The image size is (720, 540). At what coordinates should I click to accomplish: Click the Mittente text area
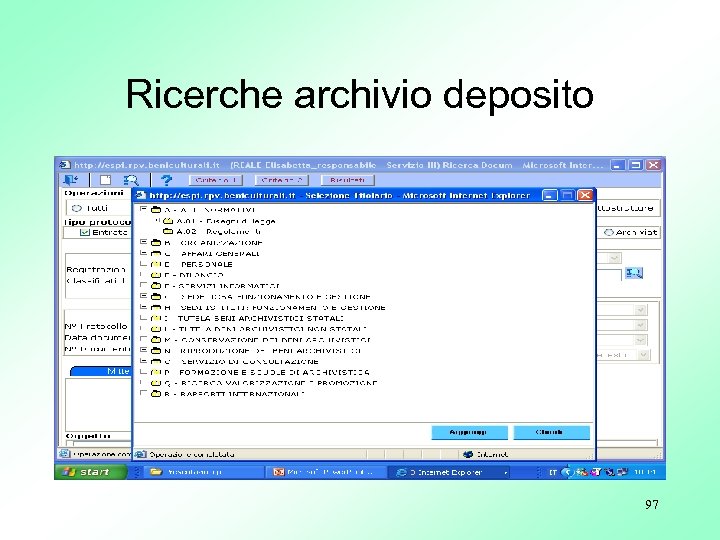tap(98, 405)
